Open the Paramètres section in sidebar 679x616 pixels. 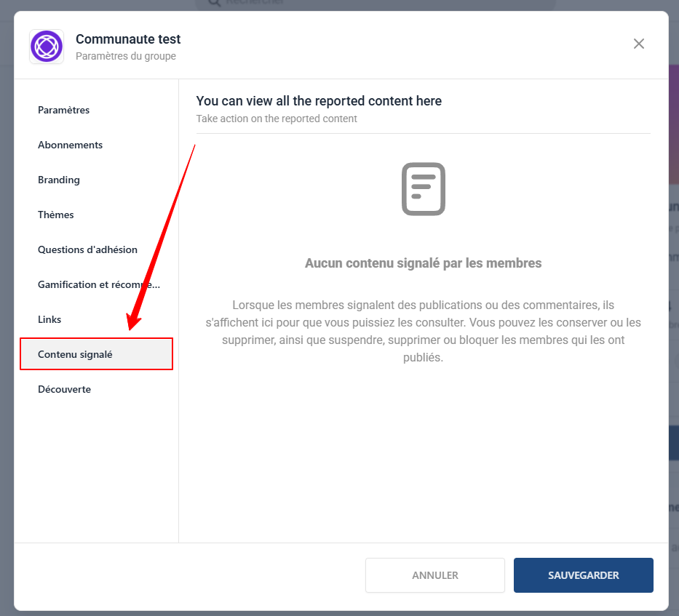point(64,111)
